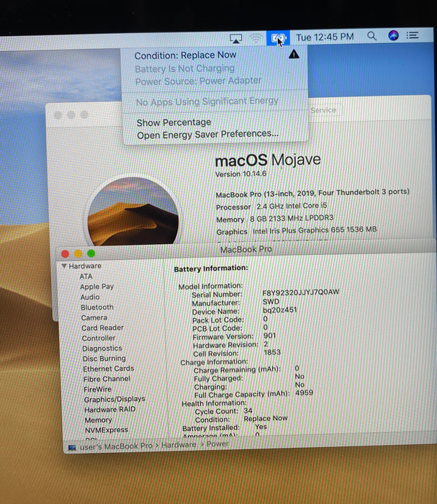Click the 2.4 GHz Intel Core i5 processor text

coord(292,206)
